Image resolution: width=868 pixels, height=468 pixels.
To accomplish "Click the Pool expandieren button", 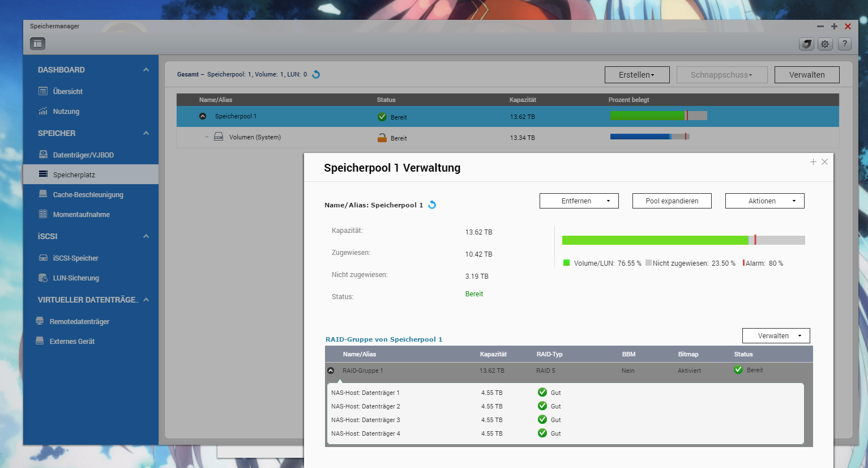I will 672,201.
